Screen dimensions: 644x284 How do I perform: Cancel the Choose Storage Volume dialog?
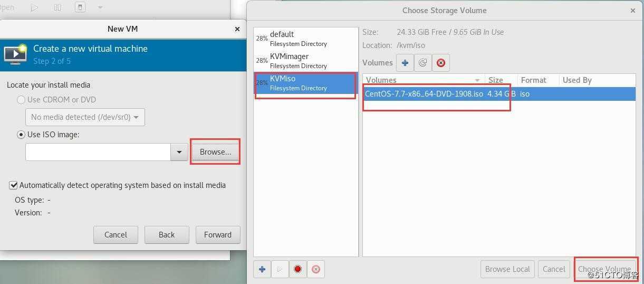(x=554, y=269)
